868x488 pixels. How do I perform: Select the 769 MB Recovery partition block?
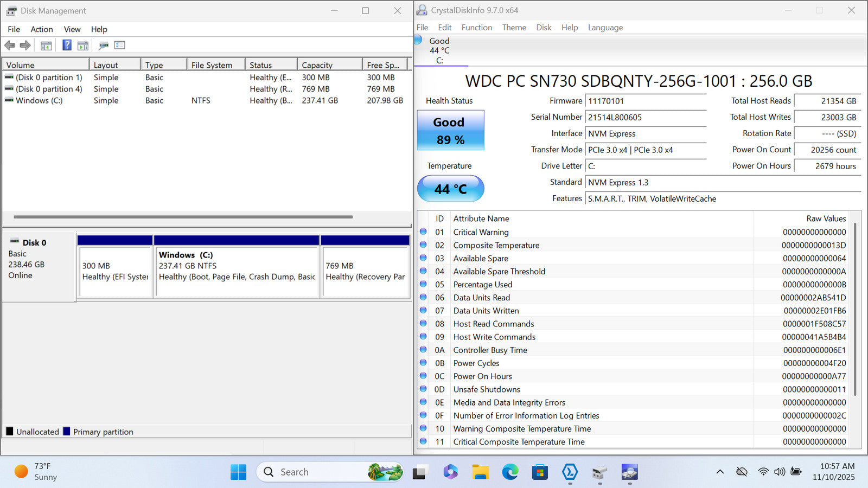coord(365,271)
